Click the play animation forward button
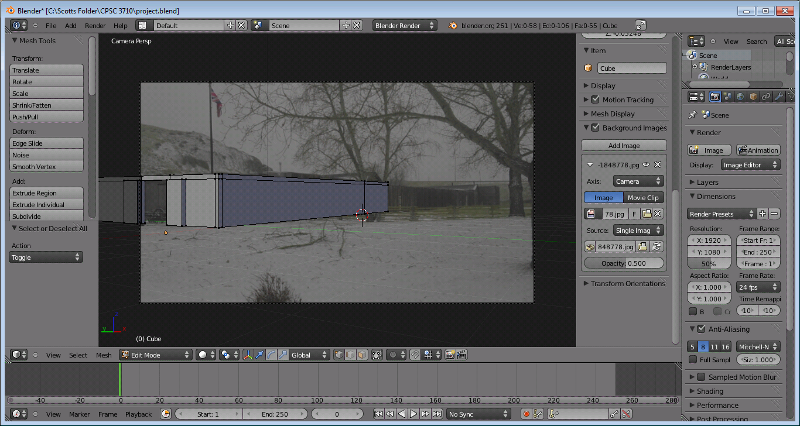Image resolution: width=800 pixels, height=426 pixels. click(414, 414)
